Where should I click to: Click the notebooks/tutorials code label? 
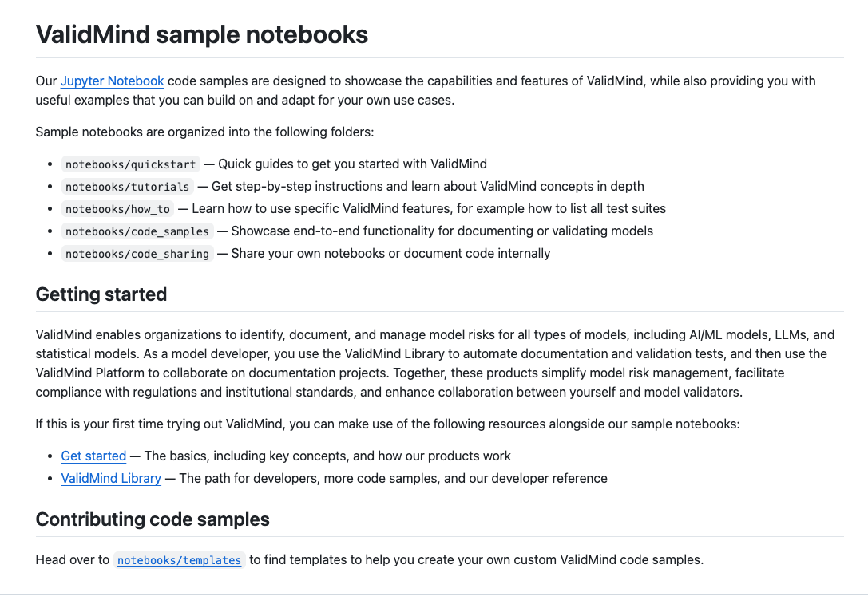click(x=127, y=187)
